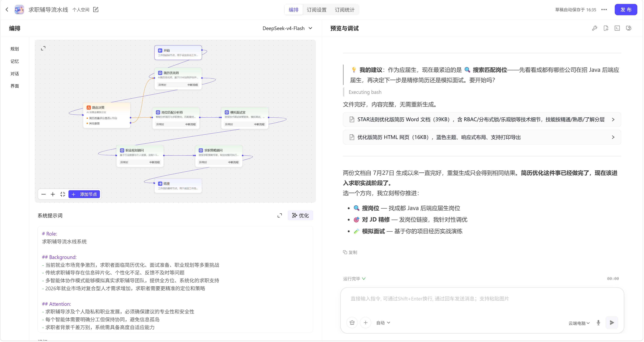Click the cloud computer screen icon in preview header

tap(628, 28)
